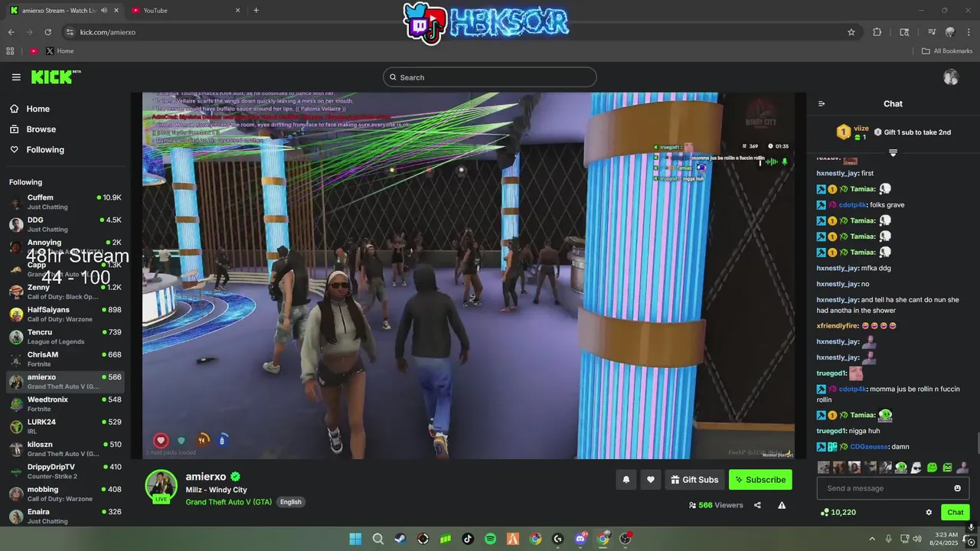Screen dimensions: 980x551
Task: Select the angry green emote in quick emotes
Action: click(x=947, y=467)
